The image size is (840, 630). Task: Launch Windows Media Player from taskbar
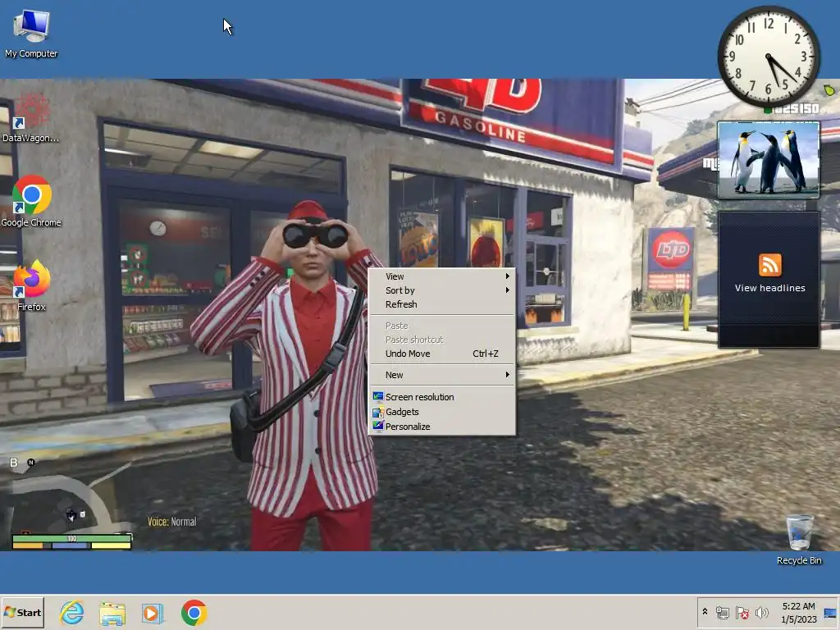click(152, 613)
